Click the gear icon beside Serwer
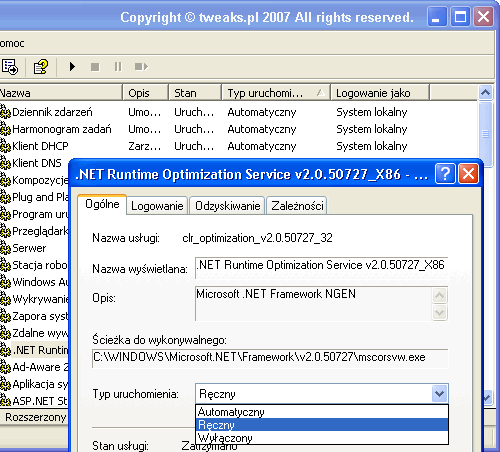The width and height of the screenshot is (500, 452). pos(5,248)
